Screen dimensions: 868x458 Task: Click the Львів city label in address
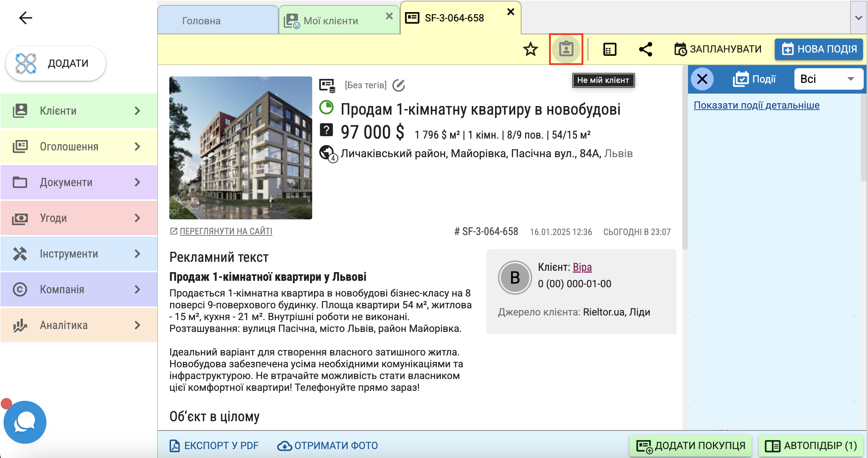(x=618, y=154)
